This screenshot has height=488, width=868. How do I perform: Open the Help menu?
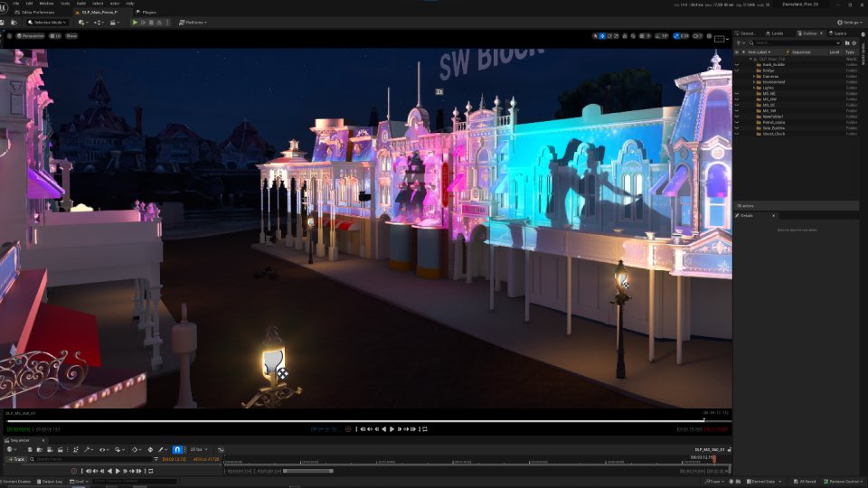(x=129, y=4)
